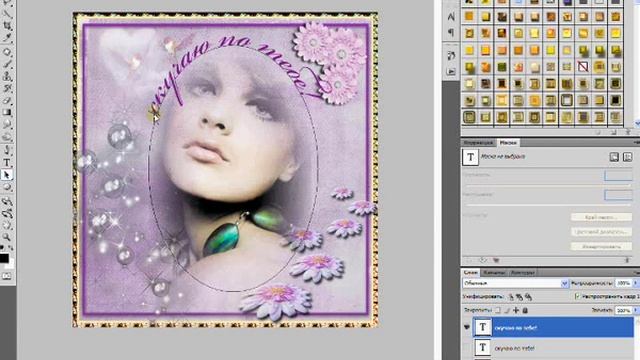Toggle lock all padlock icon

point(525,311)
